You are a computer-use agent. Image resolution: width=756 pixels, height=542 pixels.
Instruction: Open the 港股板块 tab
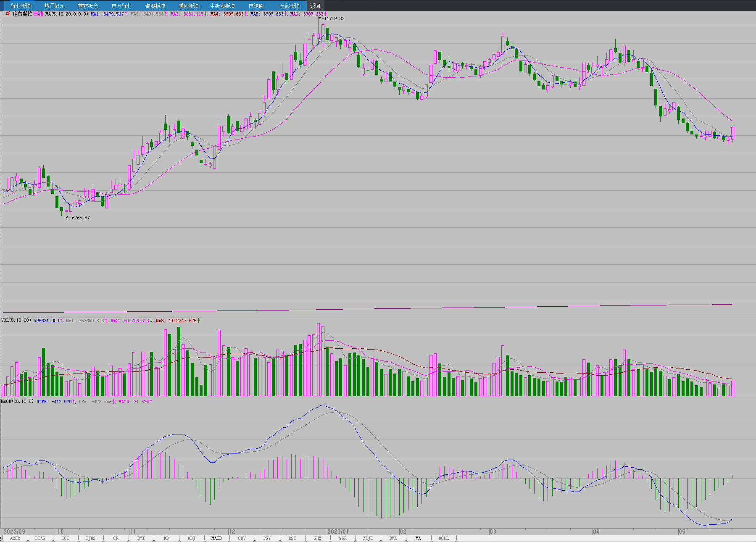click(155, 6)
